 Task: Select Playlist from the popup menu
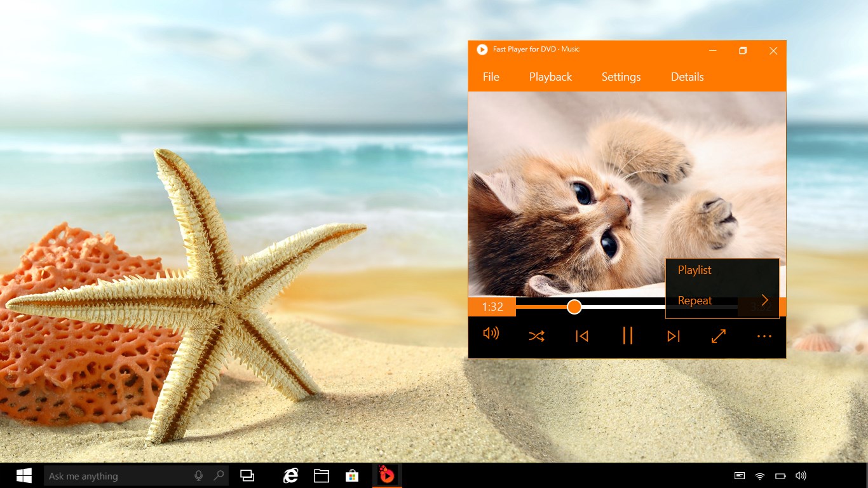click(x=694, y=270)
